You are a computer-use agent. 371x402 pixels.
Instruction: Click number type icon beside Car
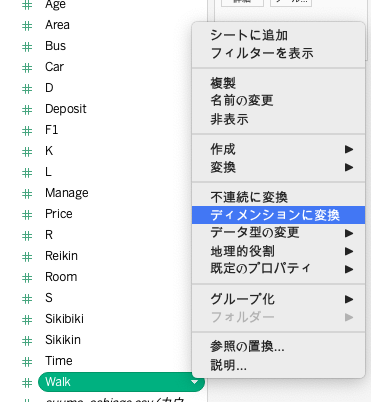pyautogui.click(x=27, y=68)
